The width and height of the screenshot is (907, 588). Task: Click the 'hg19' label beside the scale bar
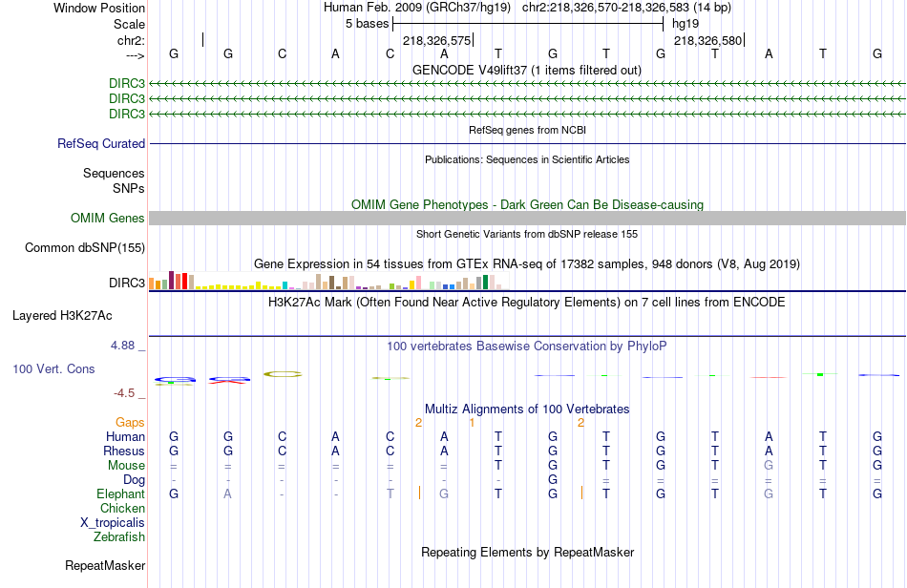686,24
